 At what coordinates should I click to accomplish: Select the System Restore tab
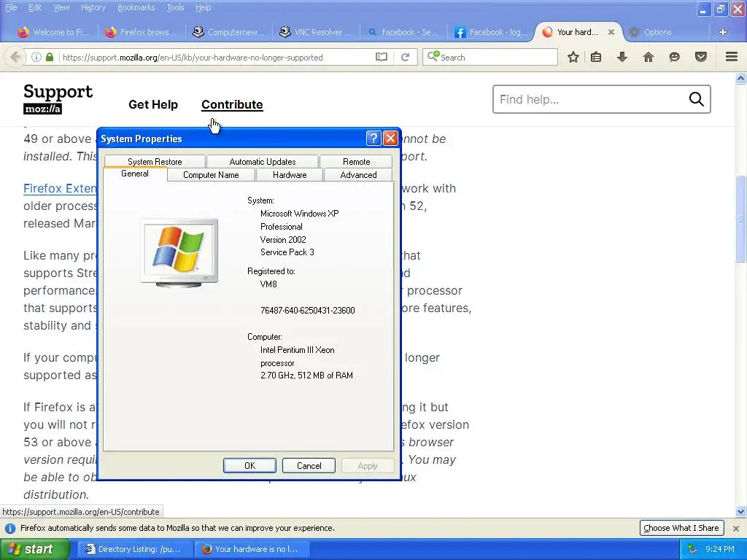[155, 161]
